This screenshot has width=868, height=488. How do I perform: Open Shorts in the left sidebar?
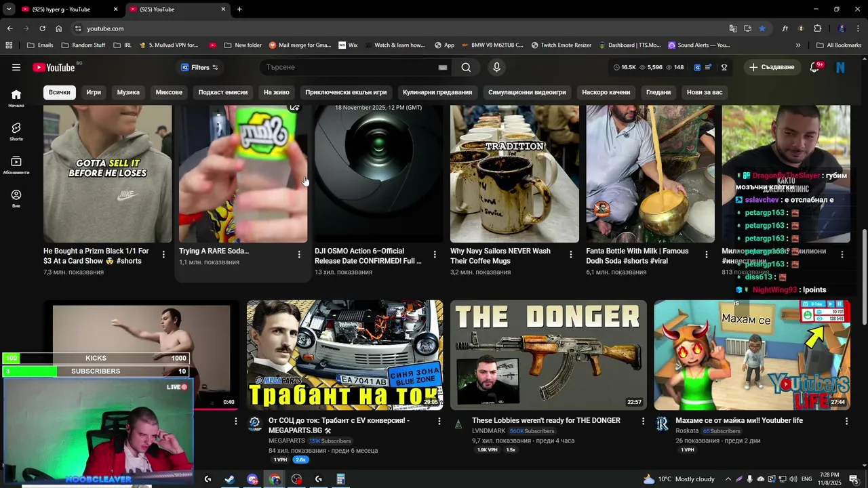point(16,131)
